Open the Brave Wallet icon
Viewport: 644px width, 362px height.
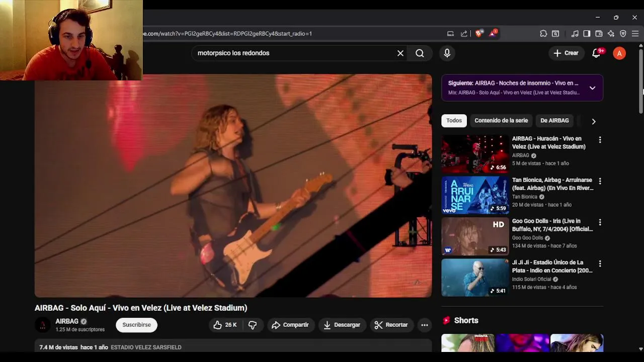[x=599, y=34]
